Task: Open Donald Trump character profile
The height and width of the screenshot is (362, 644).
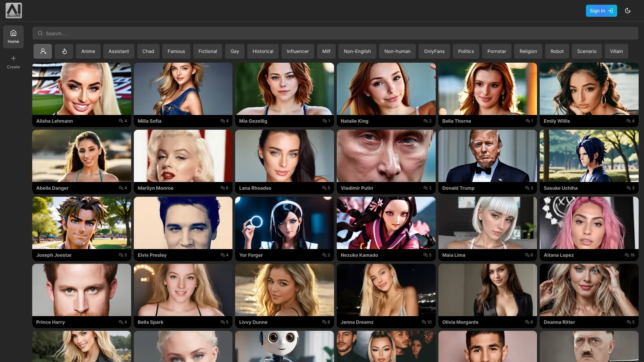Action: (487, 161)
